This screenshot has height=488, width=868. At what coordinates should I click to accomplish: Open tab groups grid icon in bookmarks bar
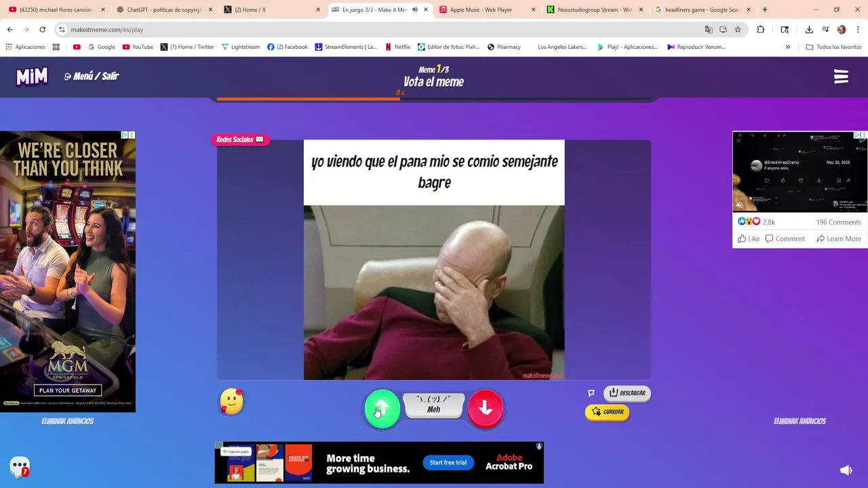tap(56, 47)
